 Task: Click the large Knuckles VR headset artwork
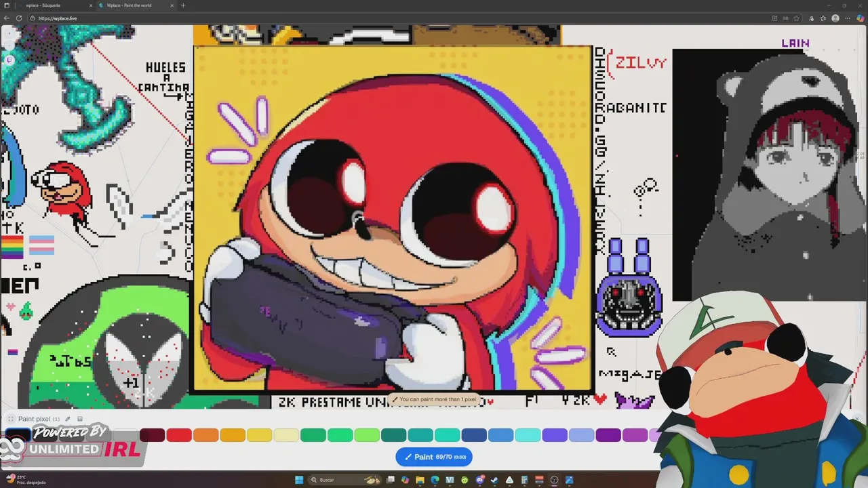tap(393, 219)
